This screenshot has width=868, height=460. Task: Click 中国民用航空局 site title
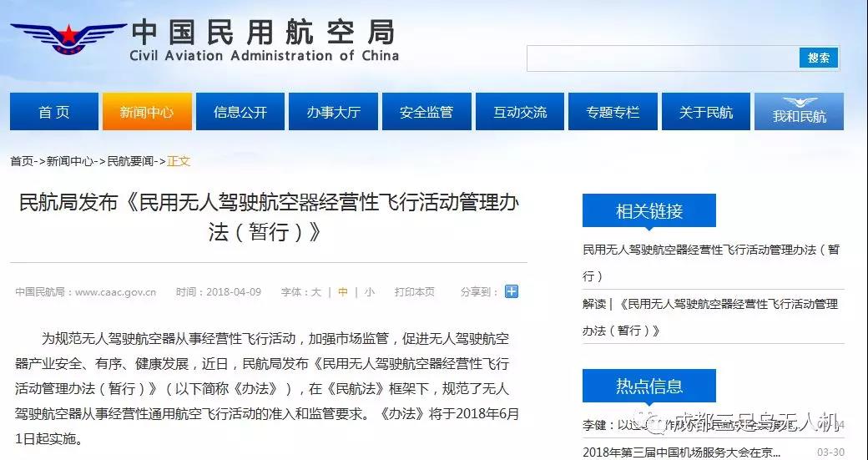pos(264,31)
